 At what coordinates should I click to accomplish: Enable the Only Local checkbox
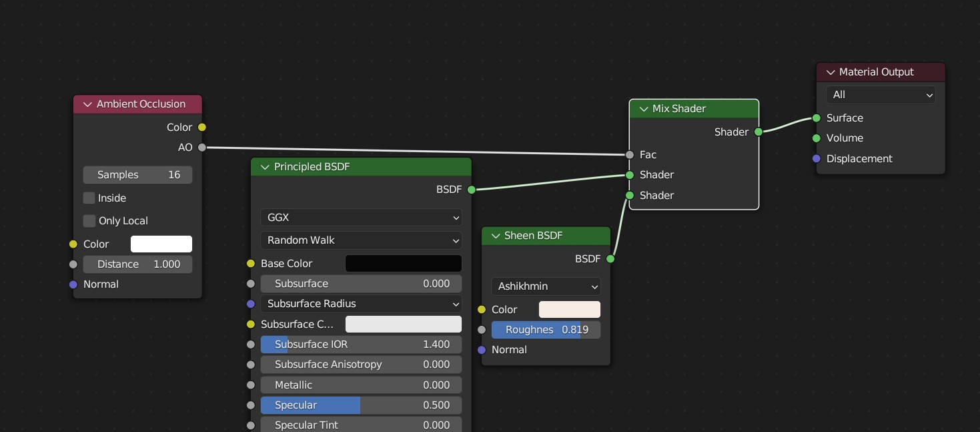coord(89,221)
